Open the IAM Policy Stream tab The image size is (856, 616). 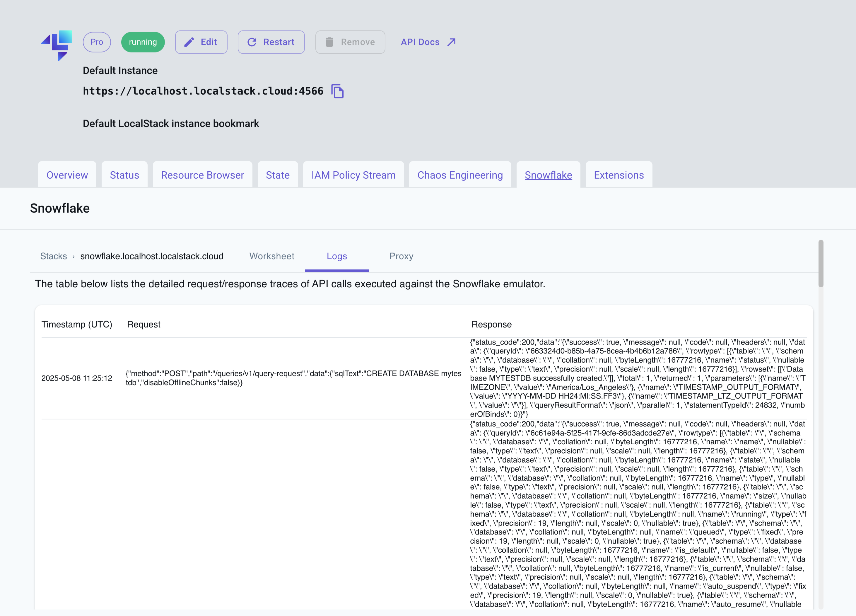[353, 175]
